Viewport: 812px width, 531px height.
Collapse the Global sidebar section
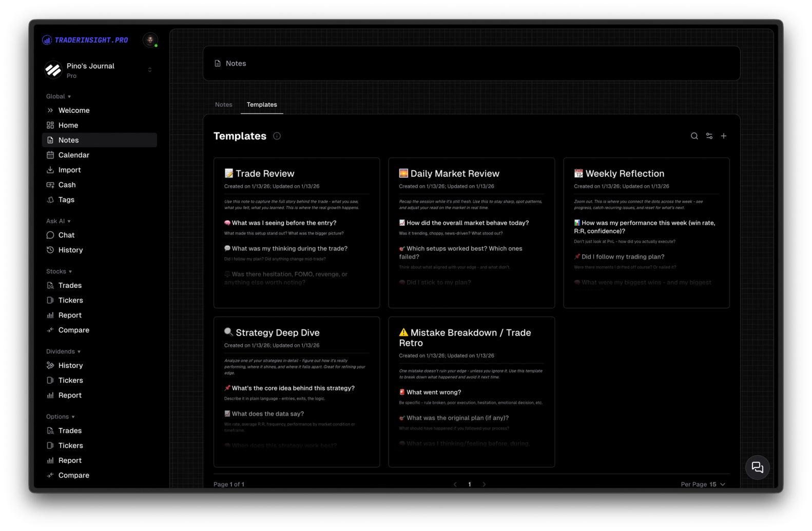pos(59,96)
